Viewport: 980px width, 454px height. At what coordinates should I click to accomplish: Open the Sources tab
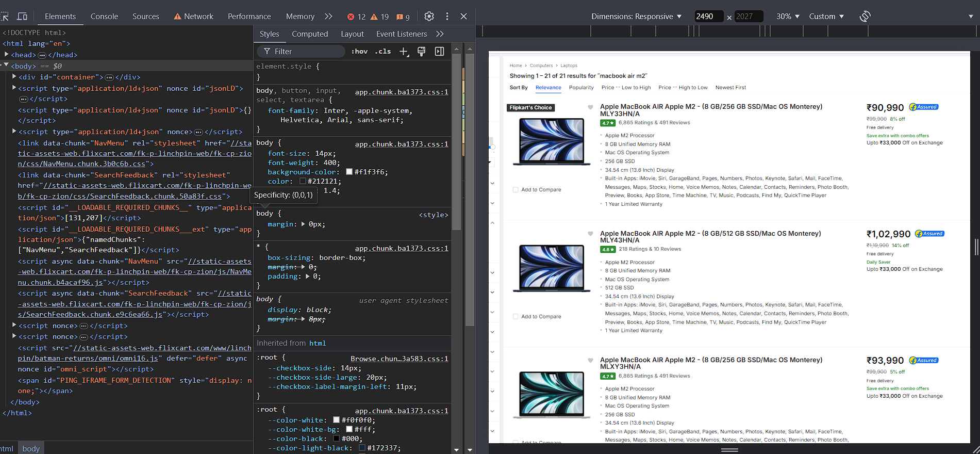point(146,17)
